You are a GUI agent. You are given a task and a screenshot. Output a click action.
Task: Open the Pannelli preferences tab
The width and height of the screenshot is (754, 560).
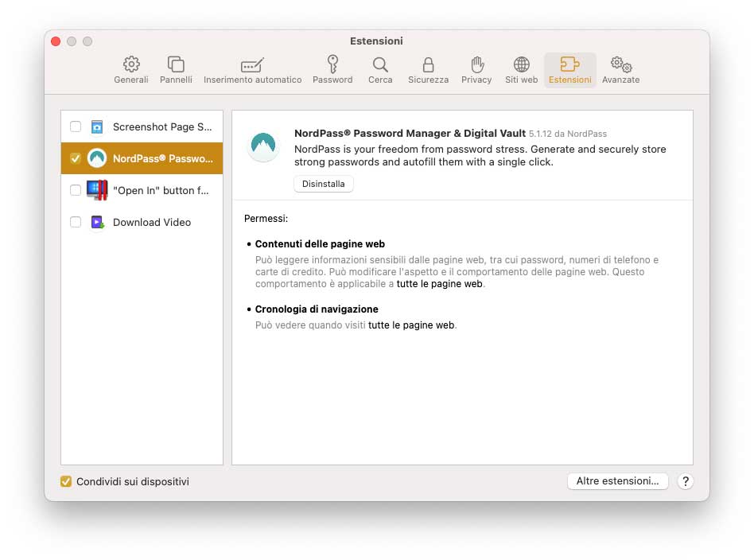176,70
